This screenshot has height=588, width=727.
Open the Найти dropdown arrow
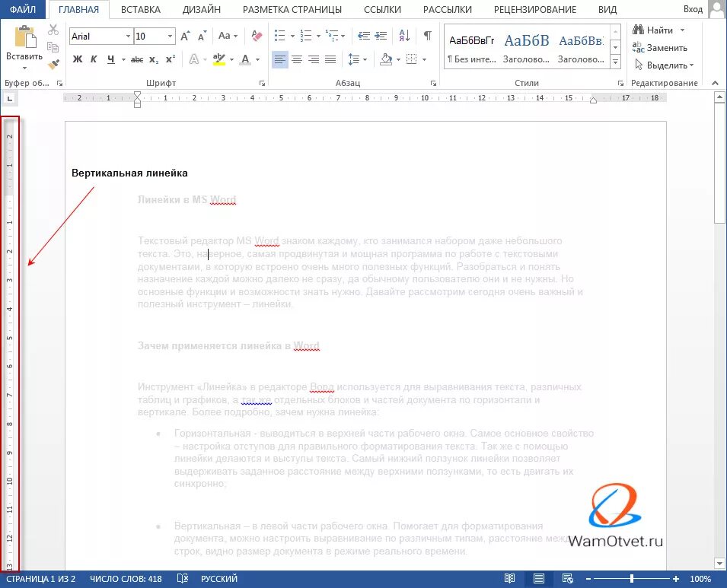click(682, 30)
